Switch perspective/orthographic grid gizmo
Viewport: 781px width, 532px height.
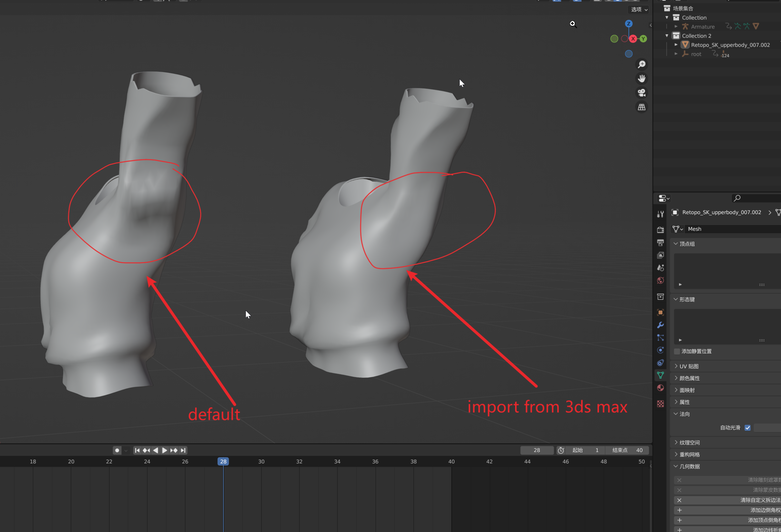click(x=642, y=107)
